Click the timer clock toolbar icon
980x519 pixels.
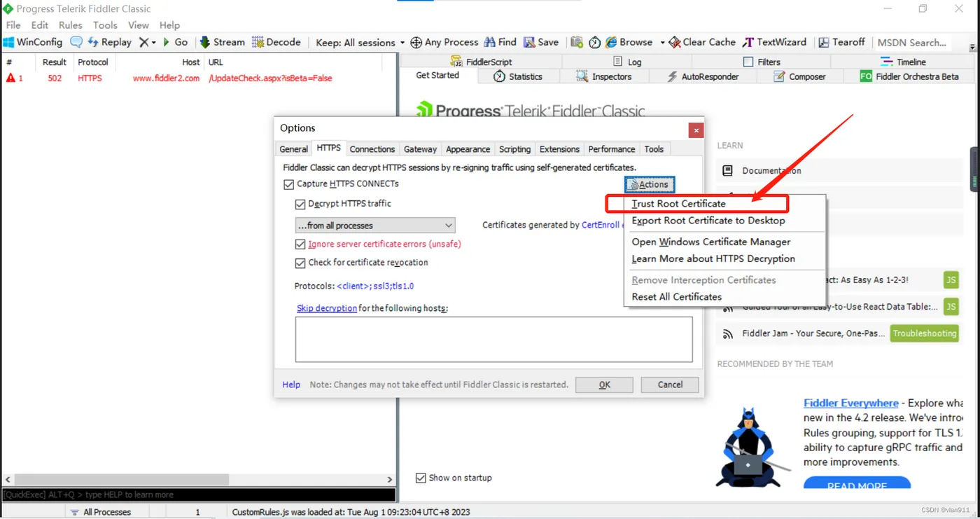(594, 42)
